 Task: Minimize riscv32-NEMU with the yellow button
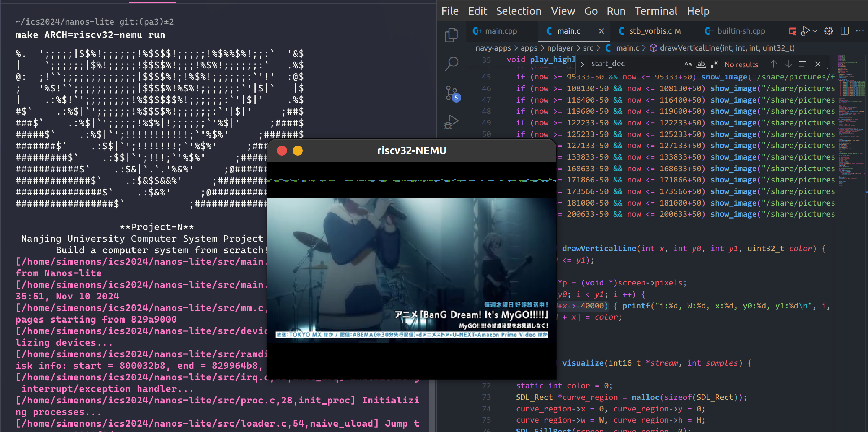tap(298, 151)
